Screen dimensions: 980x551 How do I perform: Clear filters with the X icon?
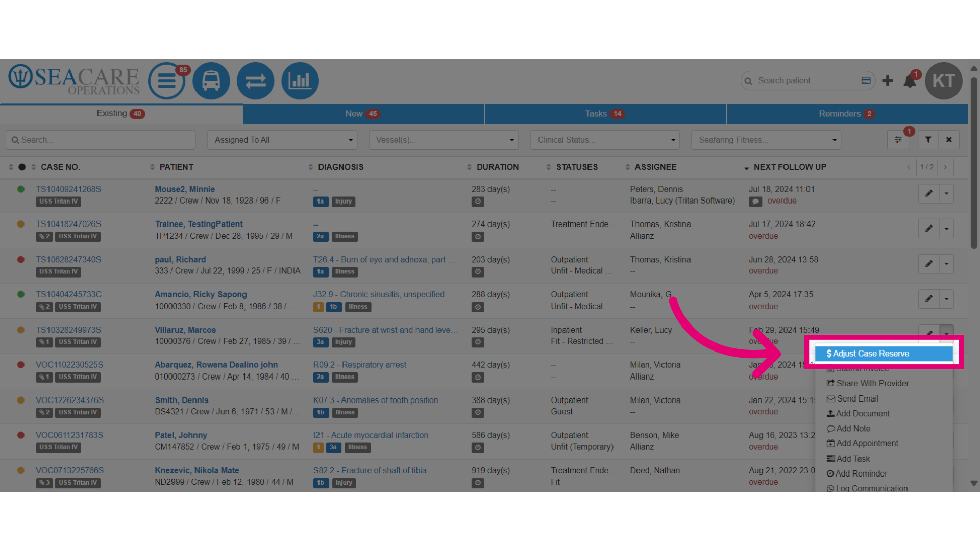click(x=949, y=140)
